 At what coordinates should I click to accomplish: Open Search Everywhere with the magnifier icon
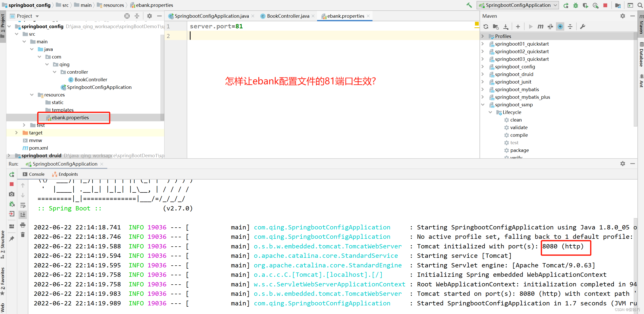(639, 5)
